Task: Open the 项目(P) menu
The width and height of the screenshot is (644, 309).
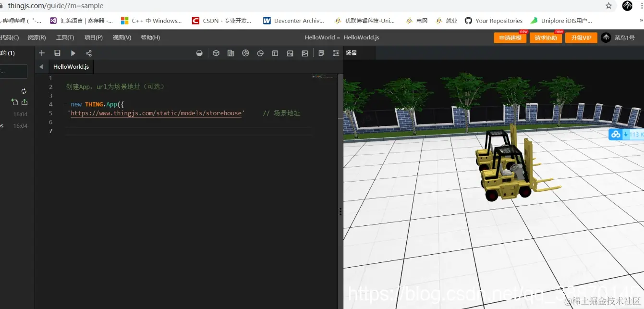Action: [x=93, y=37]
